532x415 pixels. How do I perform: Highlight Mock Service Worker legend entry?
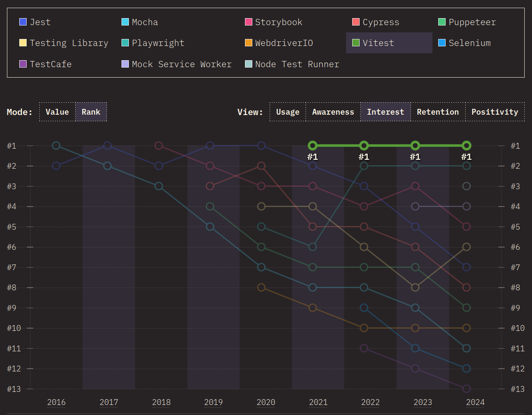177,64
